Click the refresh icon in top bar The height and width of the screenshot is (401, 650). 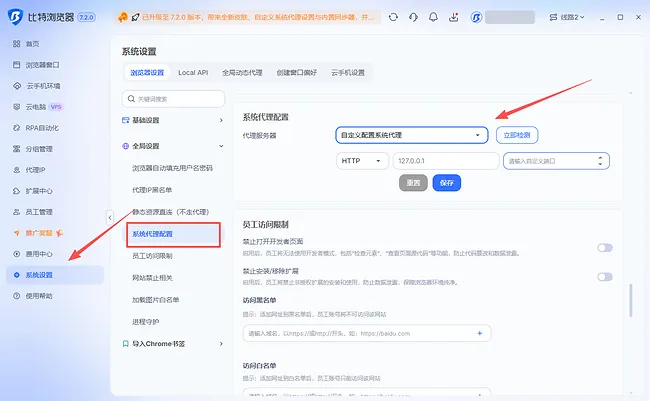(x=393, y=17)
